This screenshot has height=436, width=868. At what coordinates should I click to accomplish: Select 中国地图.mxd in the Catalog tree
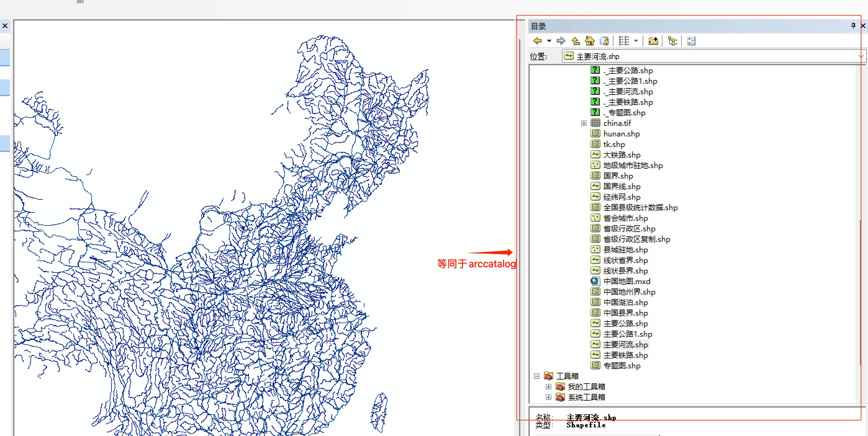pyautogui.click(x=626, y=281)
